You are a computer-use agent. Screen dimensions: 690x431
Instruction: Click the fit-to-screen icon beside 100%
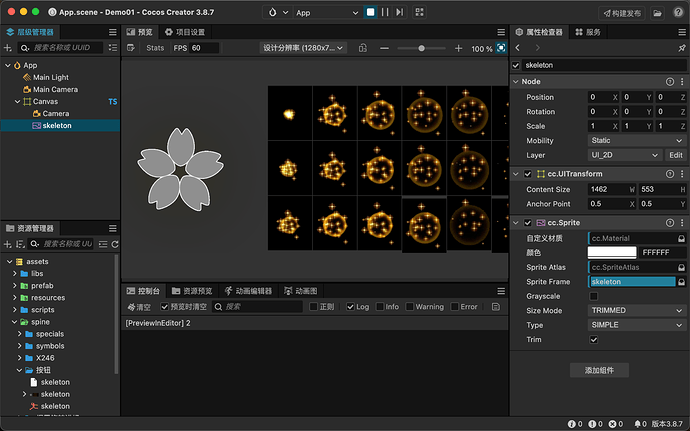[501, 48]
